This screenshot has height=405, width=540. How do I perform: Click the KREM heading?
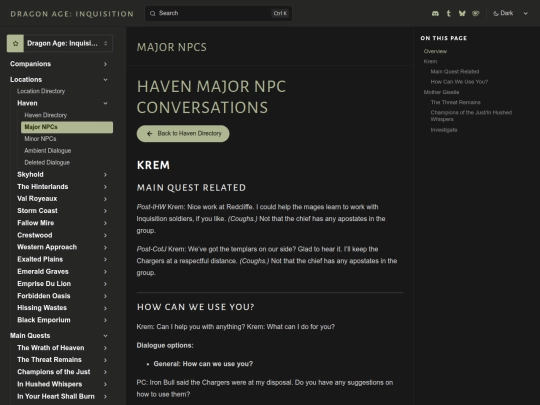[153, 165]
